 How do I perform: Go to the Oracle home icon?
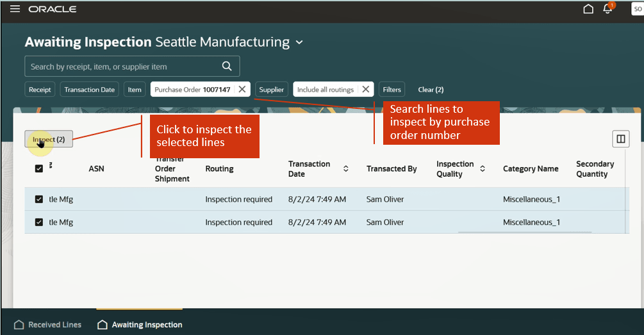[x=588, y=9]
